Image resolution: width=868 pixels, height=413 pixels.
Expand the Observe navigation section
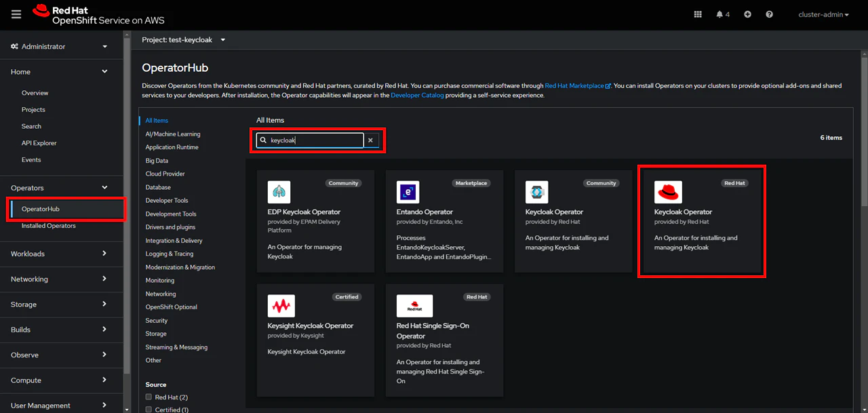tap(61, 355)
